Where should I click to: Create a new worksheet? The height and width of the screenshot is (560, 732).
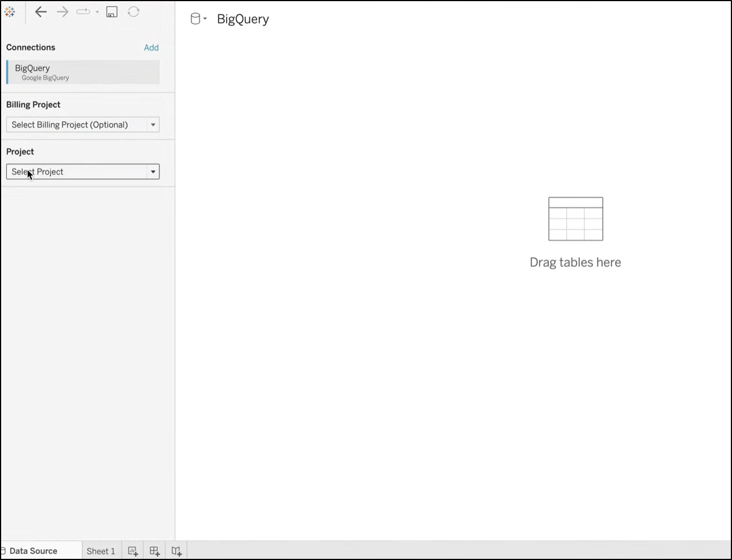point(133,551)
